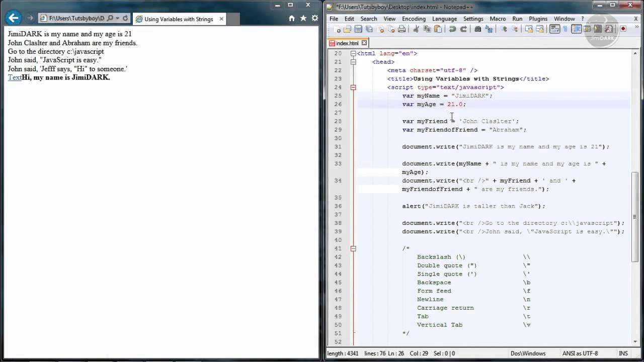Select the Using Variables with Strings tab

coord(179,19)
